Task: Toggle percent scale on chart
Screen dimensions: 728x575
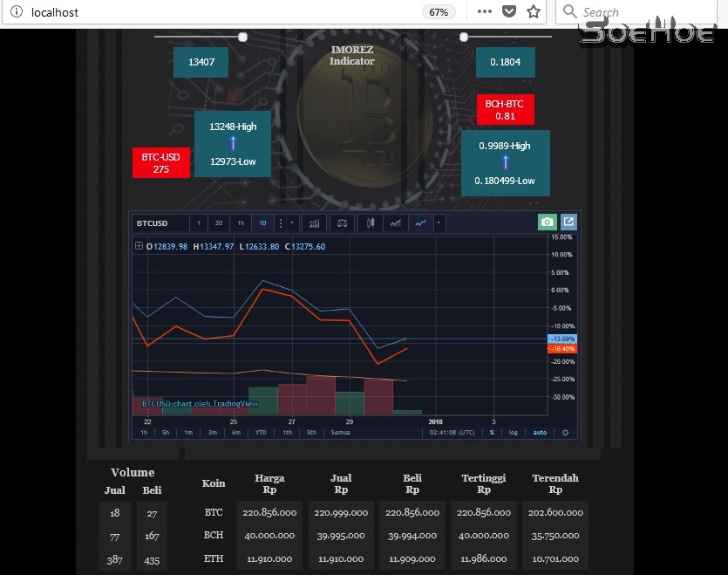Action: tap(492, 432)
